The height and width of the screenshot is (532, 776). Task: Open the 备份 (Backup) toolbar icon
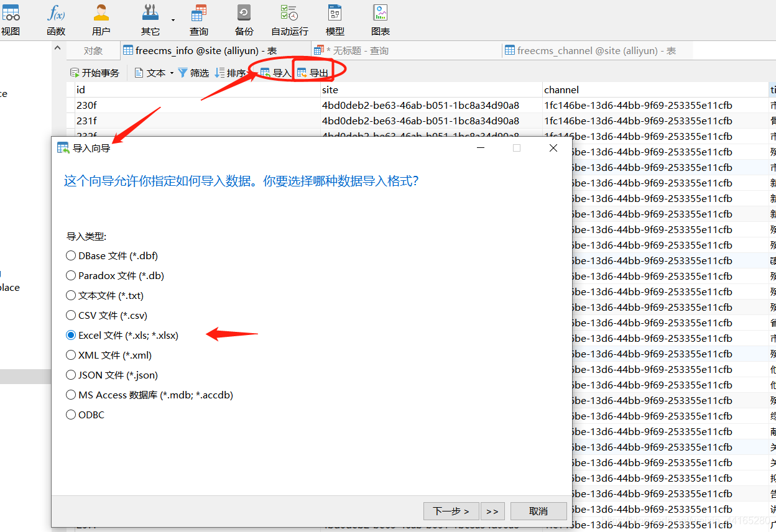pos(244,19)
